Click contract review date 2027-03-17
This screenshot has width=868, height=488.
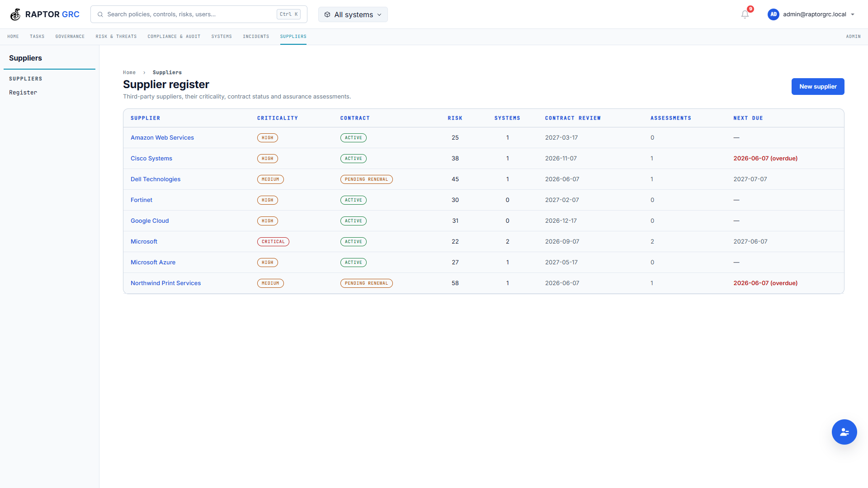tap(561, 138)
